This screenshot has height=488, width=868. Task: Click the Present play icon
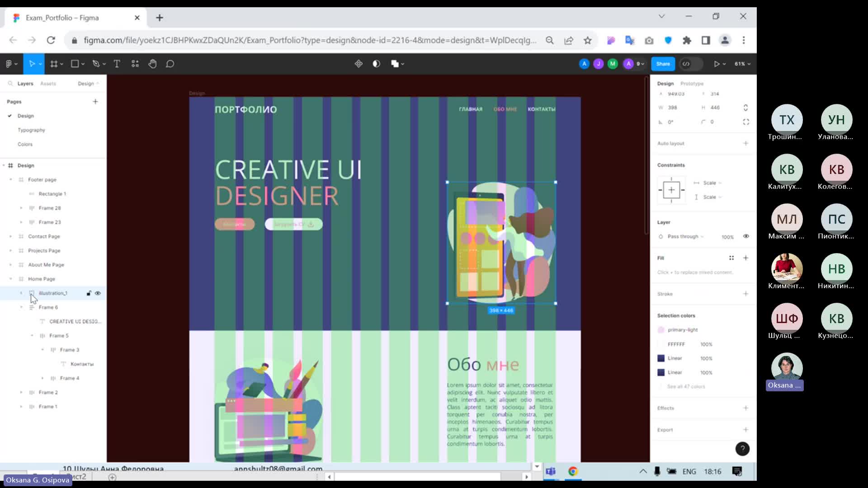coord(717,64)
